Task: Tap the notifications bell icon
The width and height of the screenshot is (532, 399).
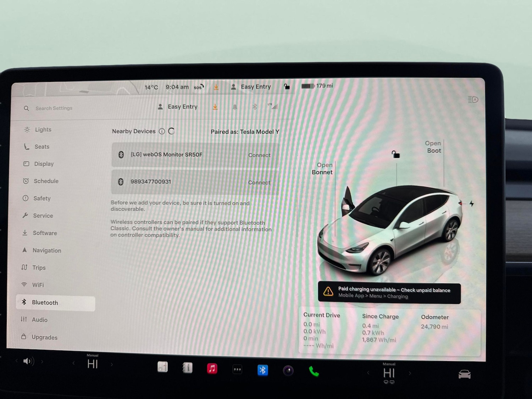Action: tap(235, 107)
